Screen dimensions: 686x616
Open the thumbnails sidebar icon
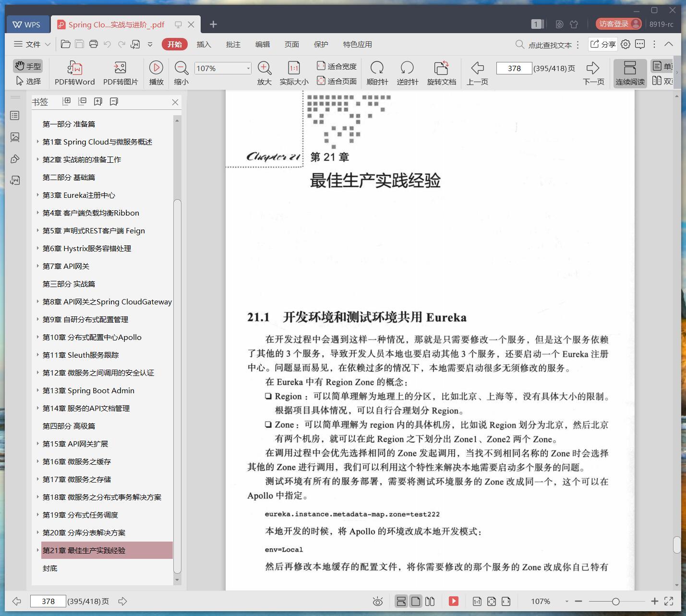pyautogui.click(x=15, y=137)
